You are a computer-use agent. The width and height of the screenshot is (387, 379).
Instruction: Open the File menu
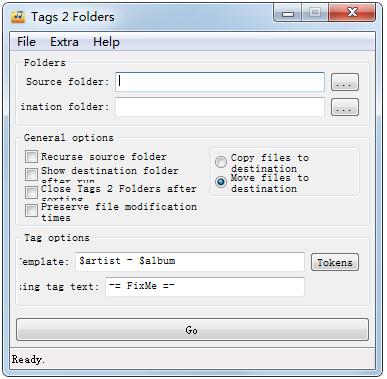[26, 42]
